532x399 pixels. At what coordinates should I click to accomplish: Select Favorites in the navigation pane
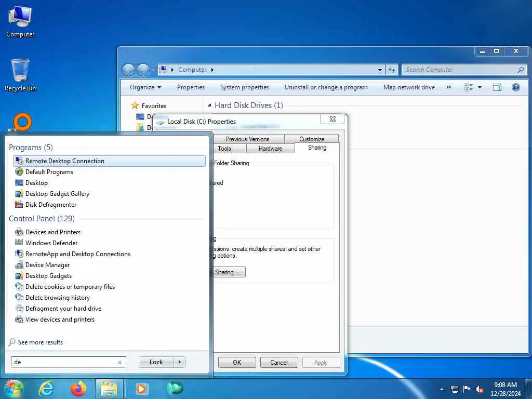point(154,106)
